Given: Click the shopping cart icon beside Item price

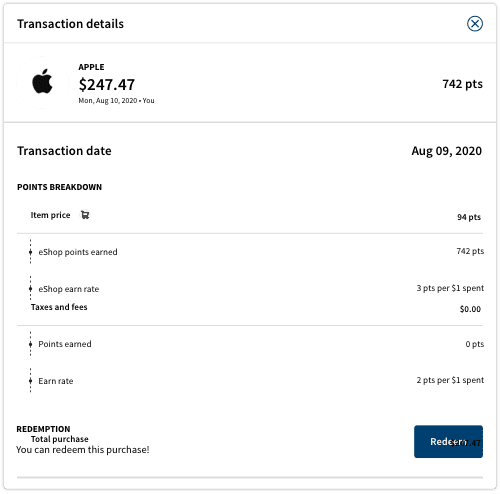Looking at the screenshot, I should (x=85, y=215).
